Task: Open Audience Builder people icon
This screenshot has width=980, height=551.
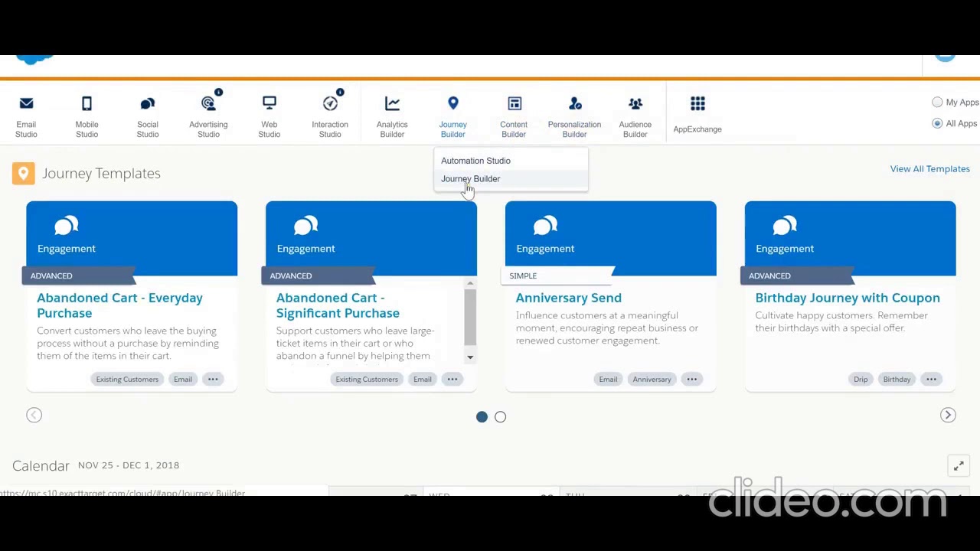Action: pyautogui.click(x=635, y=103)
